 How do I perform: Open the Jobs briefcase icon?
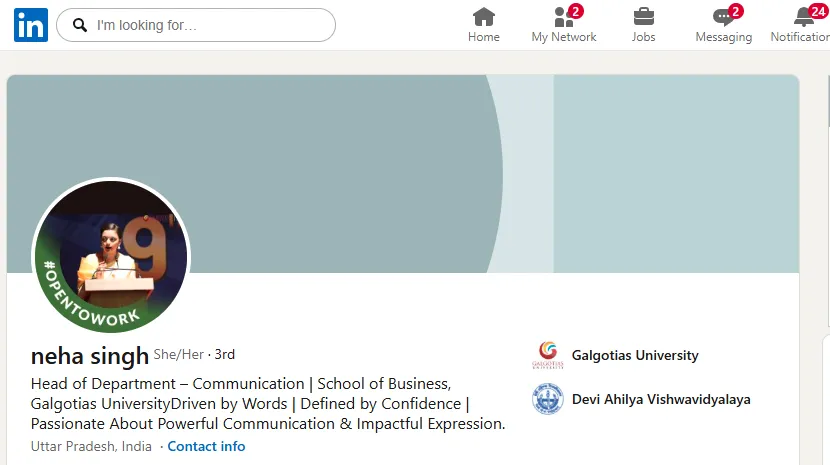(644, 16)
